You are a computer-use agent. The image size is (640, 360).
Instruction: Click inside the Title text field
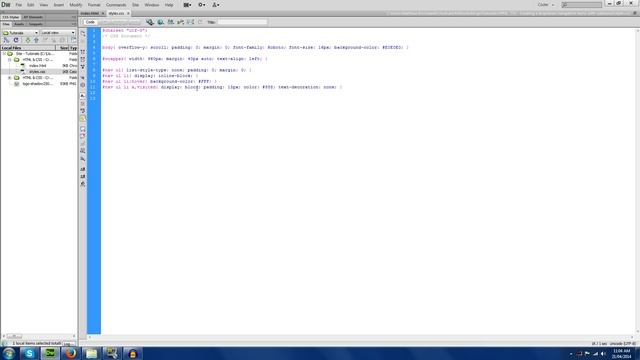click(x=242, y=22)
